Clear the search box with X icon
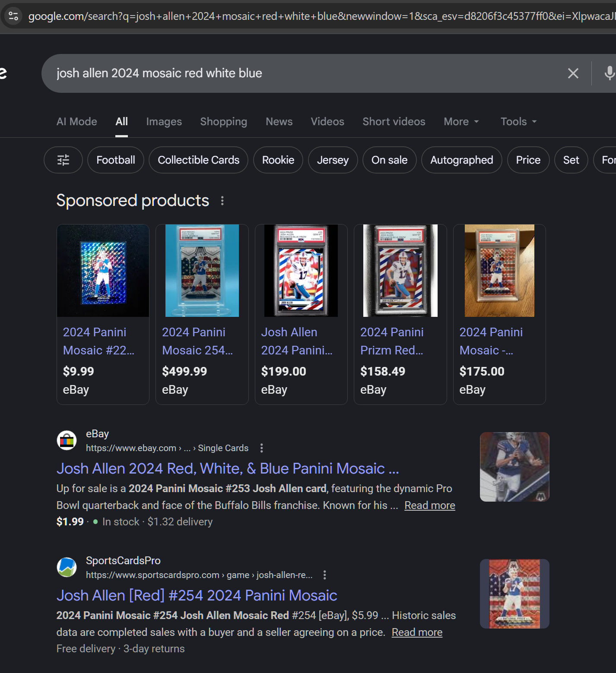 pos(573,73)
